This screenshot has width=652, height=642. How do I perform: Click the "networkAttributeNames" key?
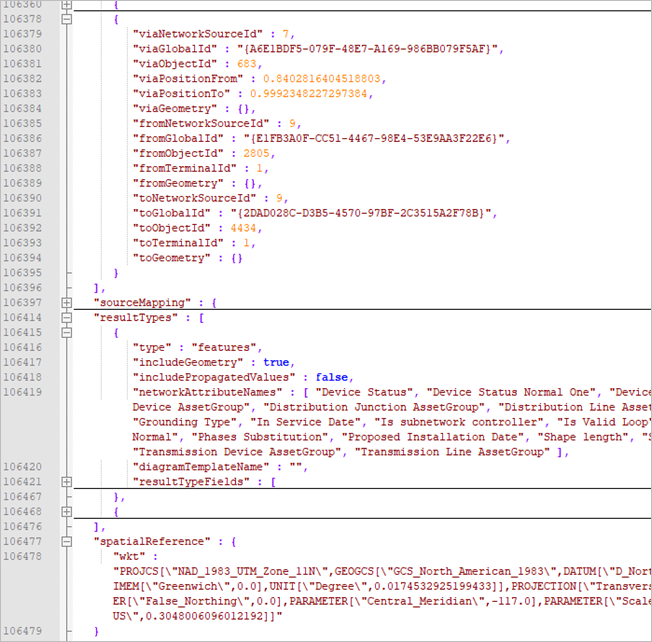(x=207, y=393)
